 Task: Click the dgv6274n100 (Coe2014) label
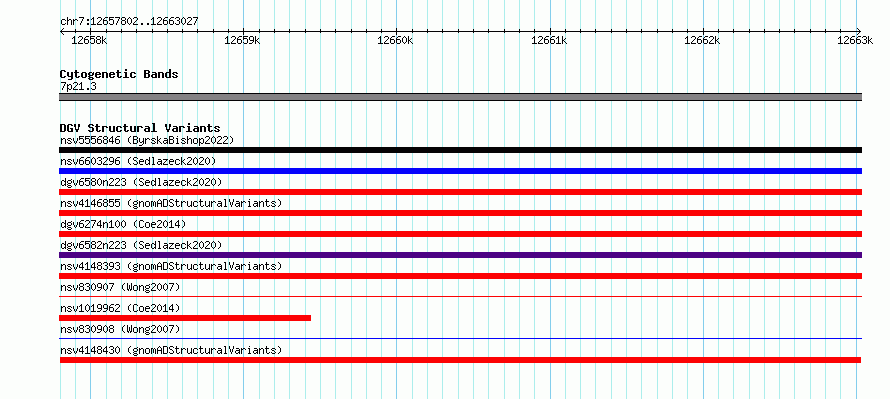tap(123, 224)
